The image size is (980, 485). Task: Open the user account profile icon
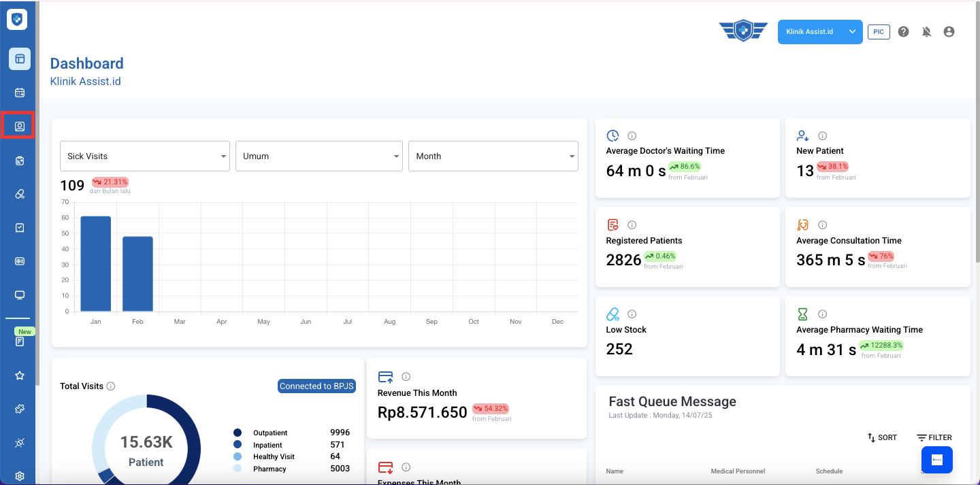[x=949, y=32]
